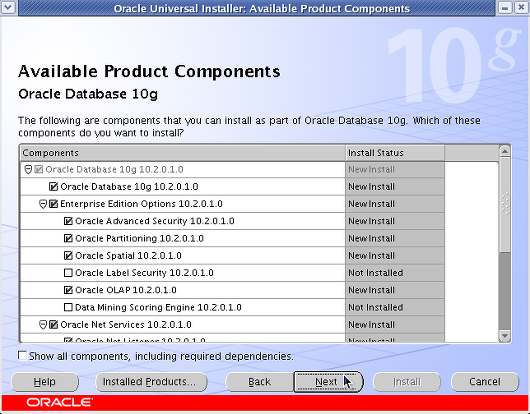Viewport: 530px width, 414px height.
Task: Cancel the installation
Action: pos(485,382)
